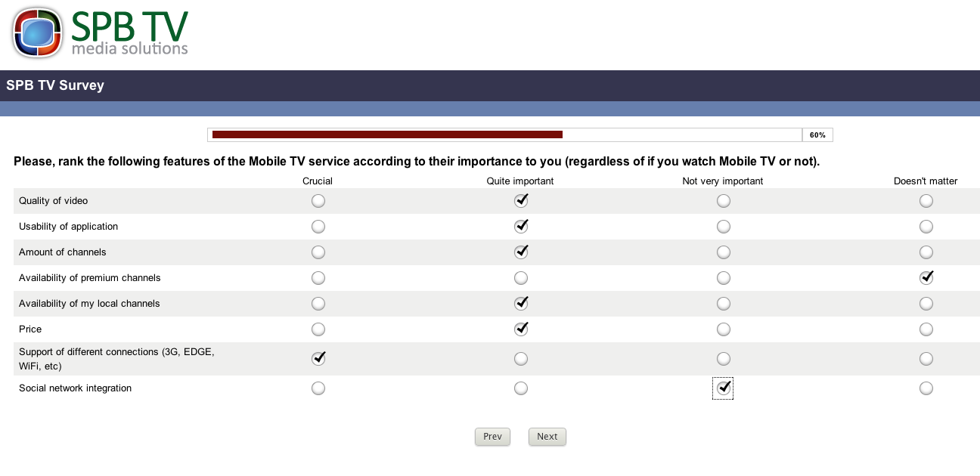This screenshot has height=476, width=980.
Task: Set Availability of my local channels to Crucial
Action: pyautogui.click(x=318, y=304)
